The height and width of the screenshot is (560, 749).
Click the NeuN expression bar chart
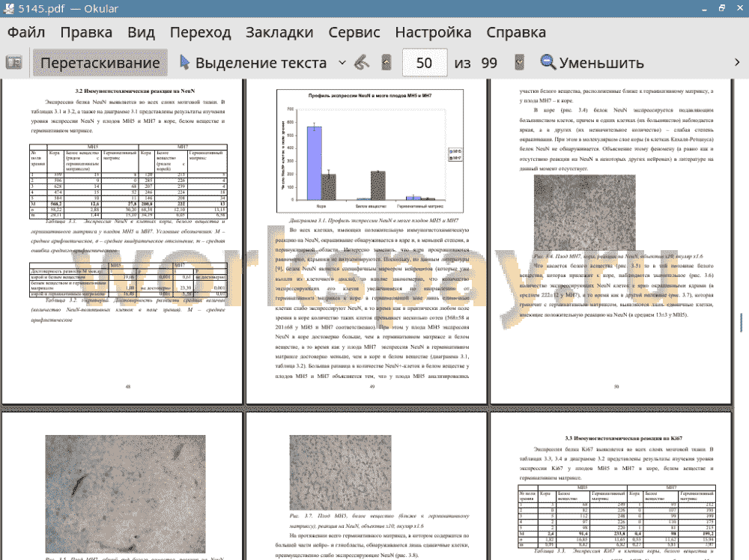tap(370, 151)
